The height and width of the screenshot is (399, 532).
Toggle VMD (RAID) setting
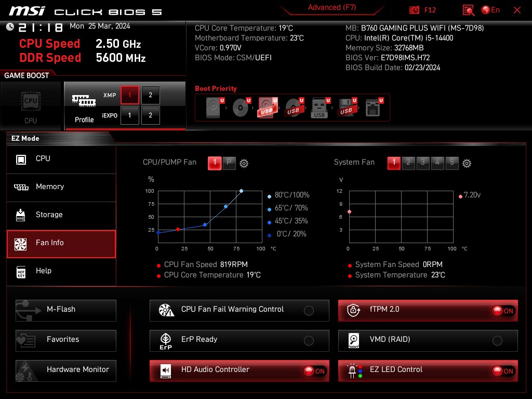point(428,341)
